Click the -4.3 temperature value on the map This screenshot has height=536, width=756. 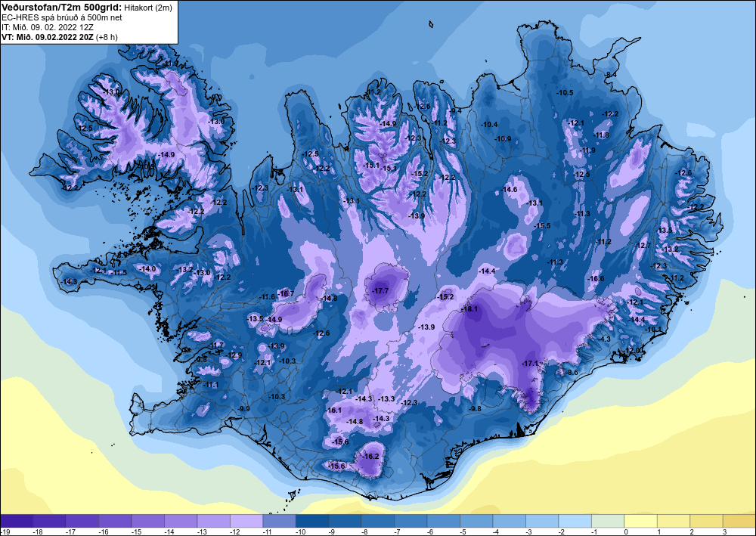point(605,339)
